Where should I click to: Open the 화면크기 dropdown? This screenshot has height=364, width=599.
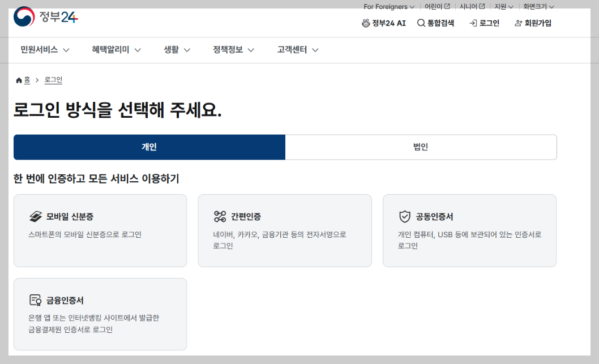pyautogui.click(x=538, y=7)
